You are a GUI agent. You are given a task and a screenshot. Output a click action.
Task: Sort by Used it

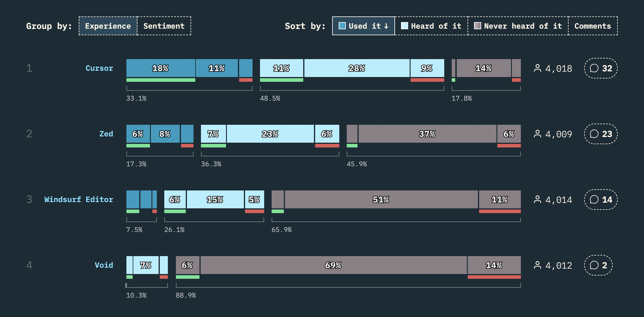coord(363,26)
